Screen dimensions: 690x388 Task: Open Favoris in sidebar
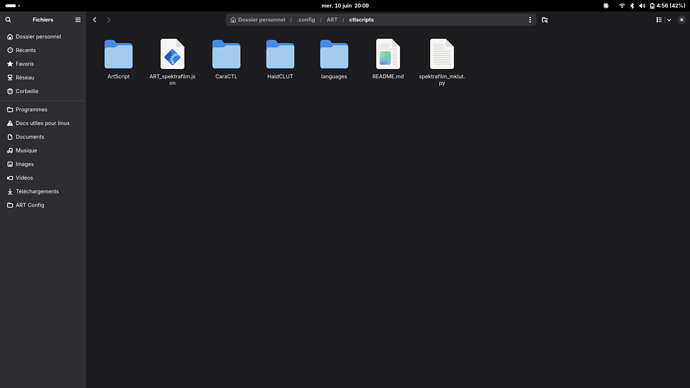43,64
